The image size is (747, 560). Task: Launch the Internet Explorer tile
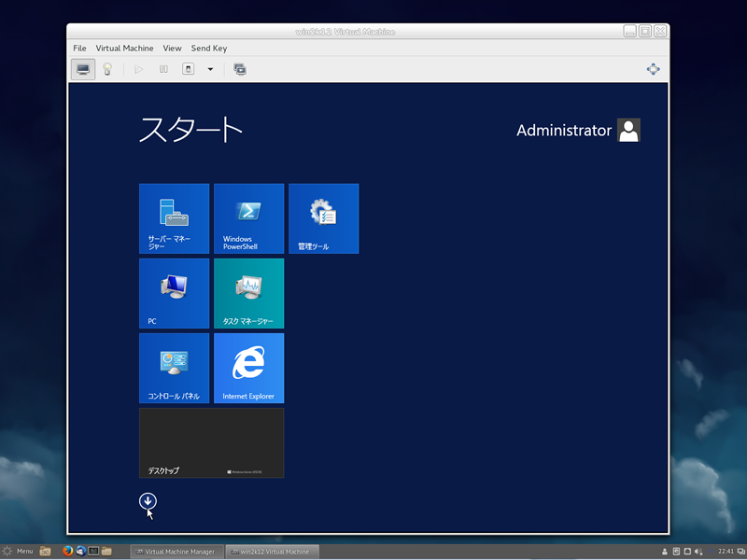tap(248, 368)
